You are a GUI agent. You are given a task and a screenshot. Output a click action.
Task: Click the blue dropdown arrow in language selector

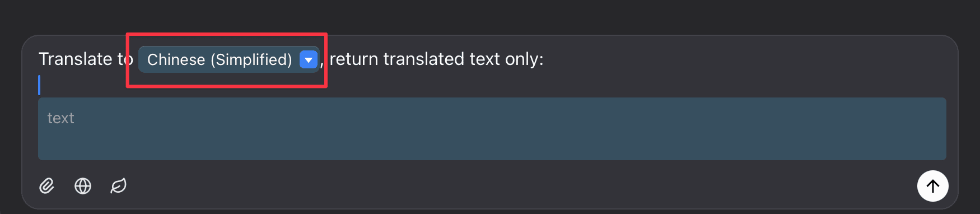pyautogui.click(x=309, y=59)
